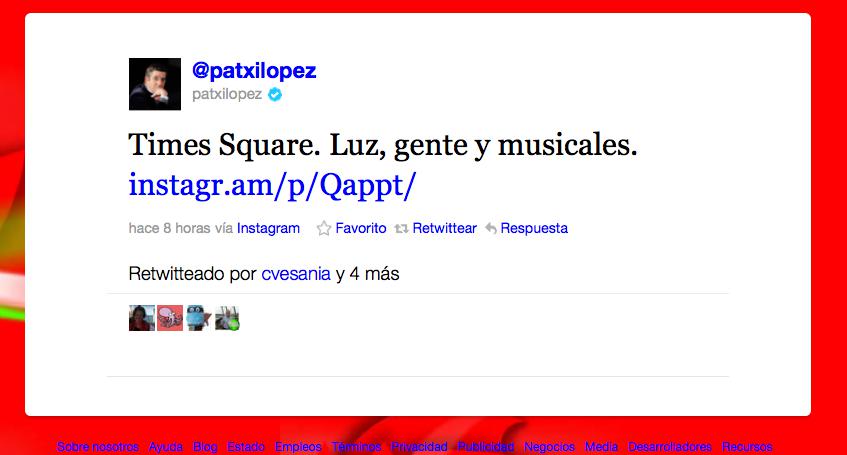Screen dimensions: 847x455
Task: Open the red octopus retweeter avatar
Action: point(170,318)
